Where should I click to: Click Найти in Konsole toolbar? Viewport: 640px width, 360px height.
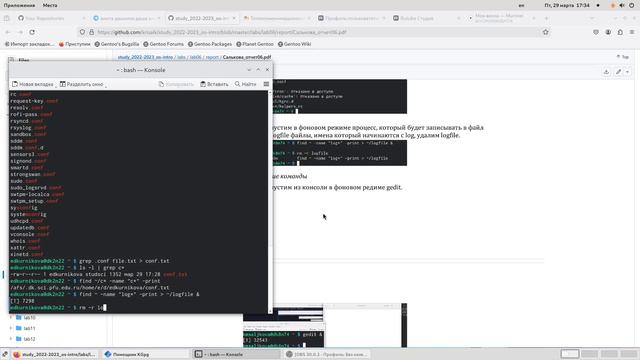pos(245,84)
